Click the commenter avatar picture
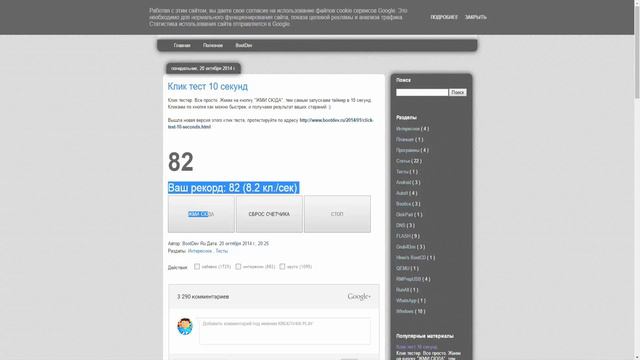The image size is (640, 360). pos(185,327)
